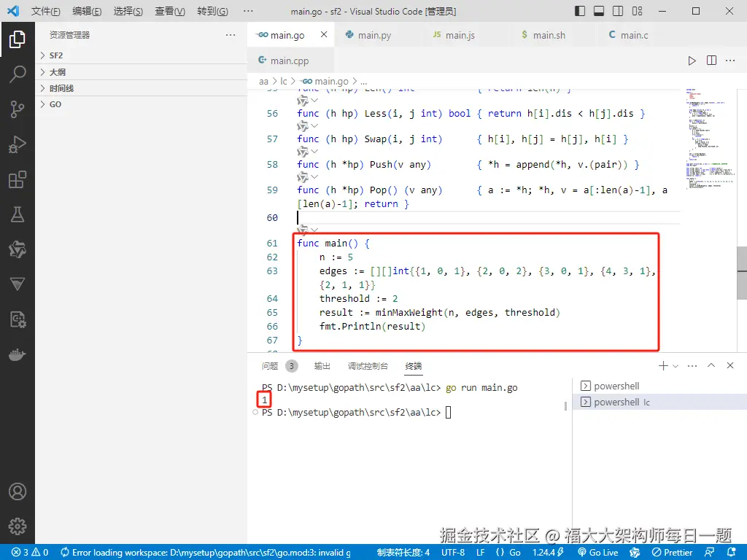Change UTF-8 file encoding
This screenshot has width=747, height=560.
(453, 553)
